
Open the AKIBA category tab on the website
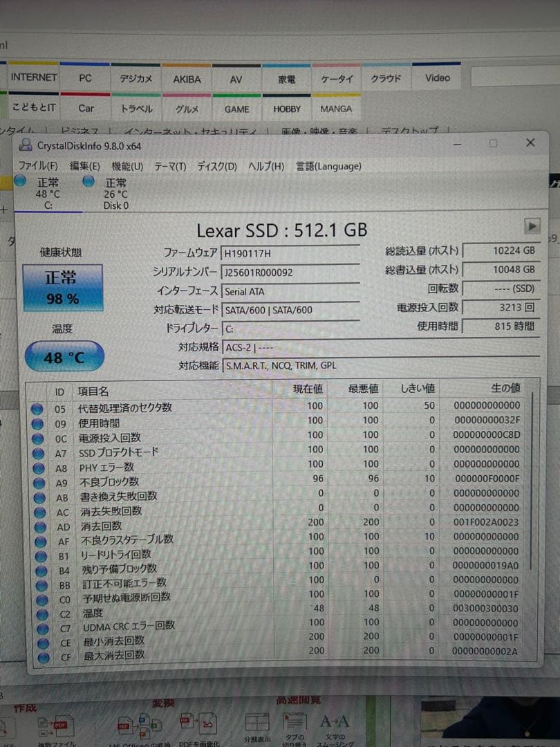(187, 79)
